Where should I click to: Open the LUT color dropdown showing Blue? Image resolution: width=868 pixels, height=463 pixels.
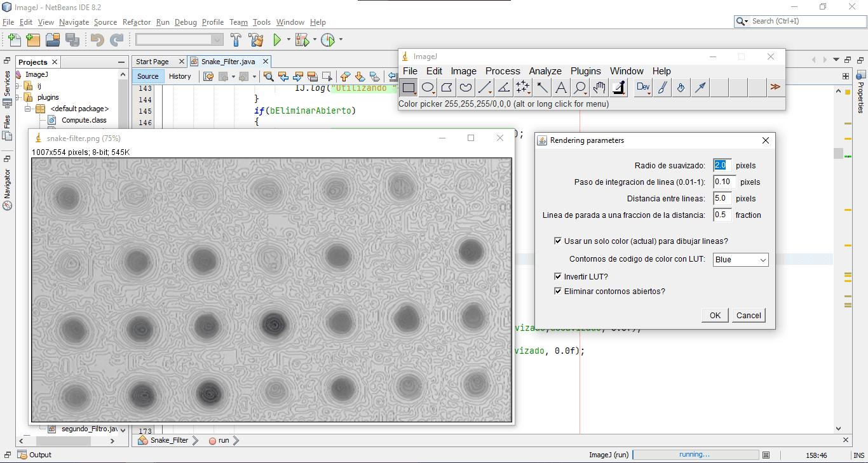pos(740,260)
